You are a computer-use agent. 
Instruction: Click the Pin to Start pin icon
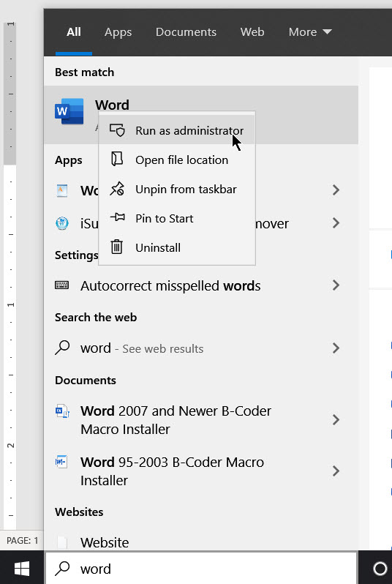(x=117, y=217)
